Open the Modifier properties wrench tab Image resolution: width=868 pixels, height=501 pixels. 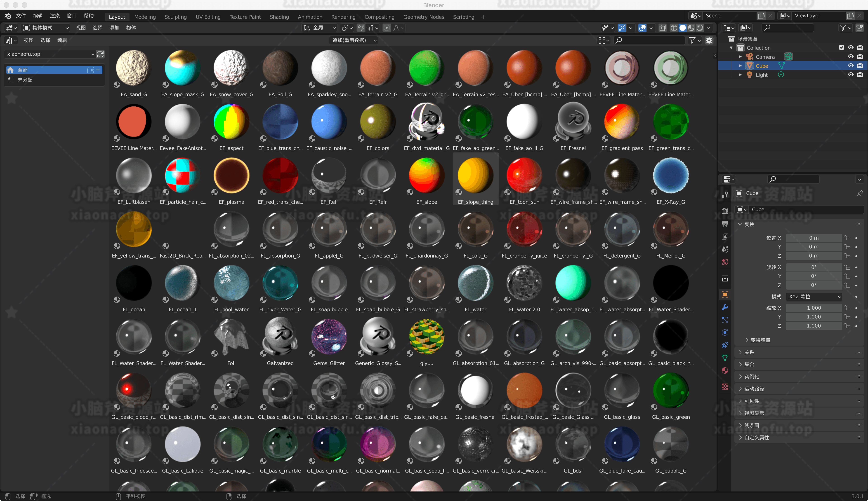pyautogui.click(x=725, y=307)
